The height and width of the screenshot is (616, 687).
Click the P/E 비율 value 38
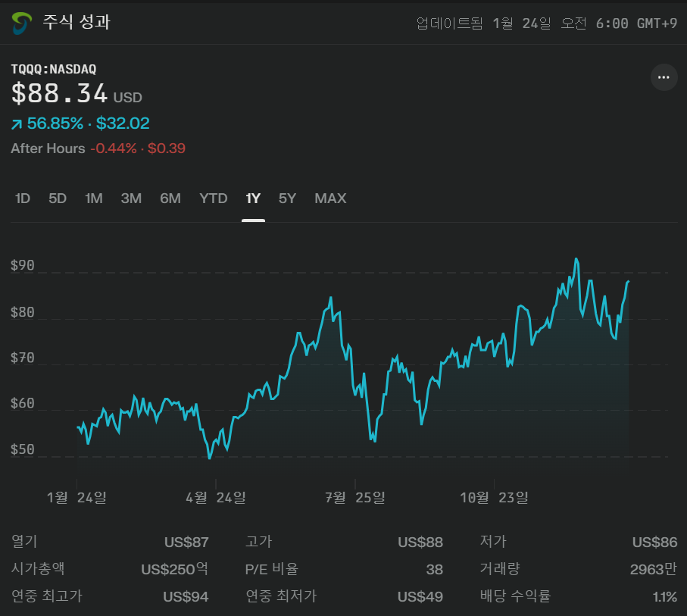(435, 570)
